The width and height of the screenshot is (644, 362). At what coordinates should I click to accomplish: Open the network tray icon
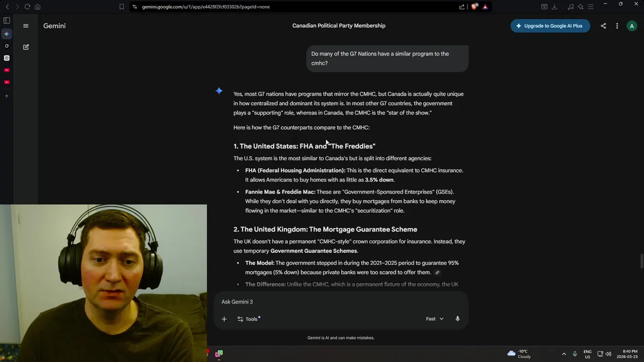tap(600, 354)
